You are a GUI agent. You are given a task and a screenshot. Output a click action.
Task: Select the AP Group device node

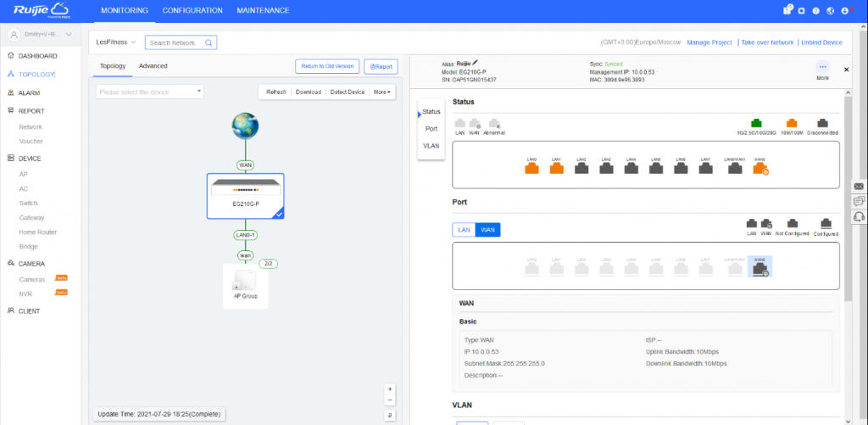coord(245,284)
